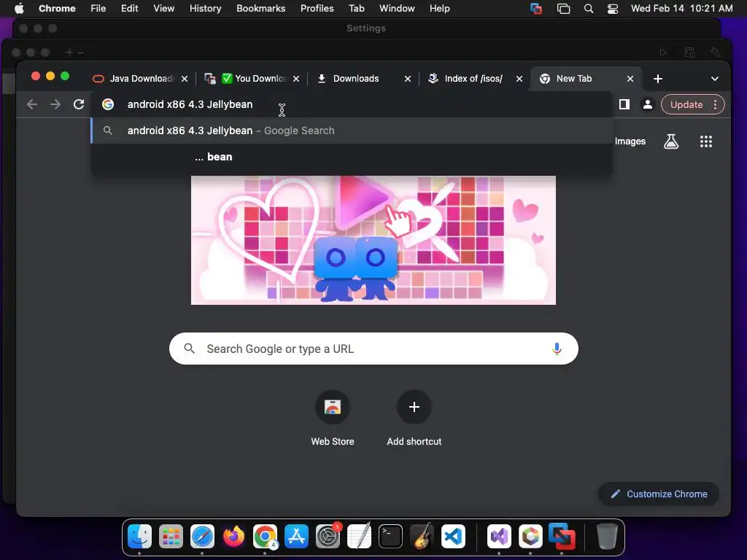Open Visual Studio Code from the Dock

coord(453,536)
